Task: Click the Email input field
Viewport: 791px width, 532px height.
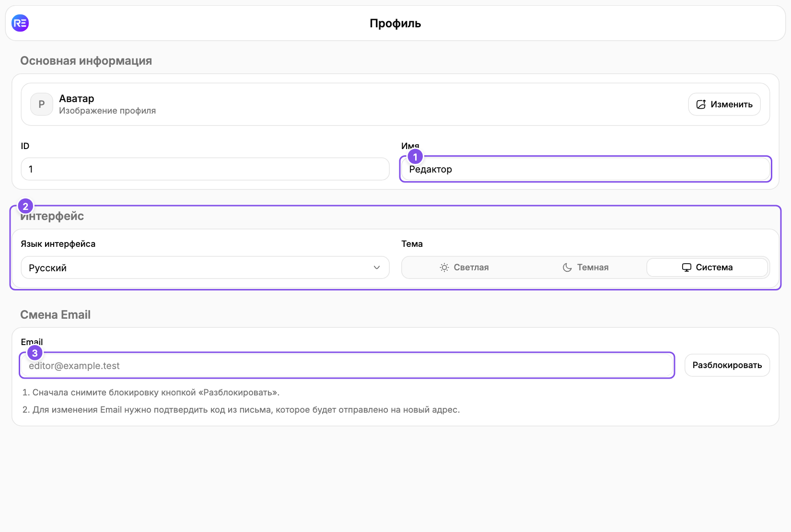Action: [x=347, y=366]
